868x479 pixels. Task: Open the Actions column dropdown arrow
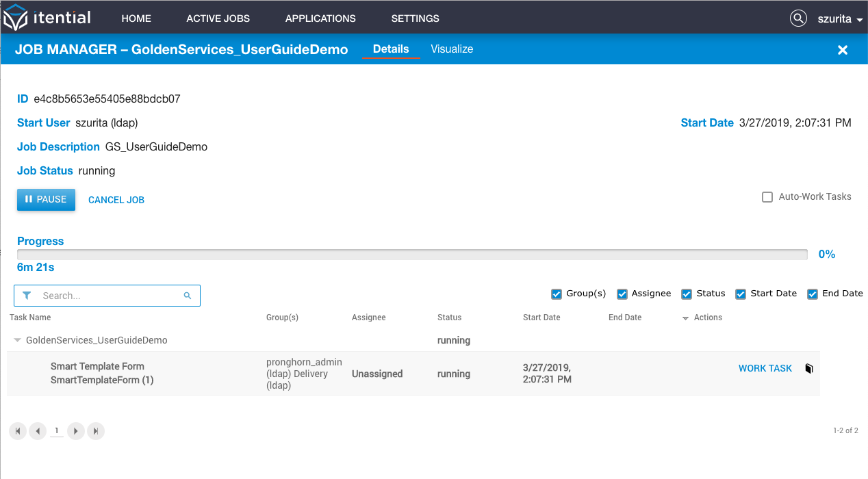pos(685,318)
